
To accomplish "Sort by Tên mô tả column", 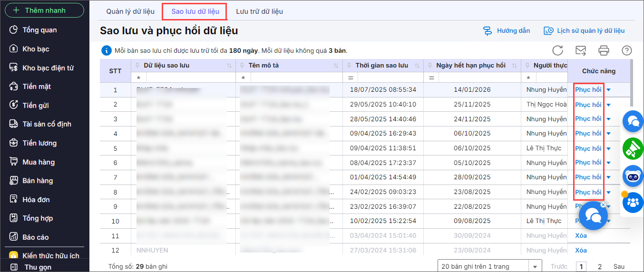I will click(336, 66).
